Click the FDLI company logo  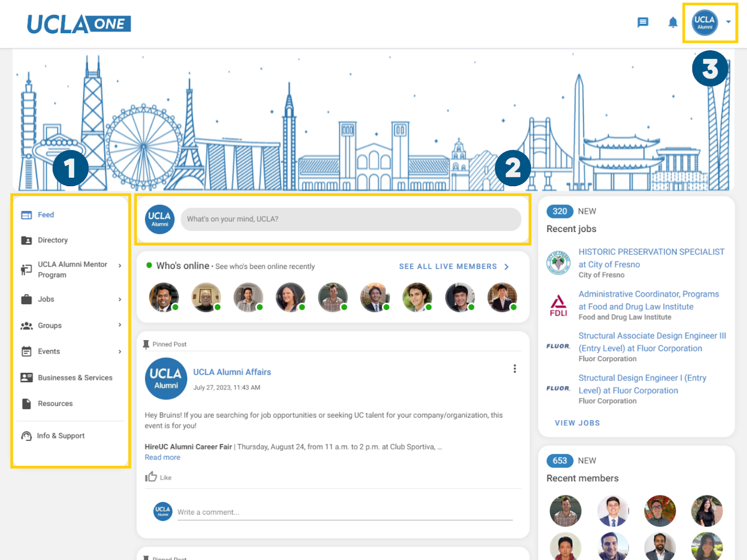(558, 306)
